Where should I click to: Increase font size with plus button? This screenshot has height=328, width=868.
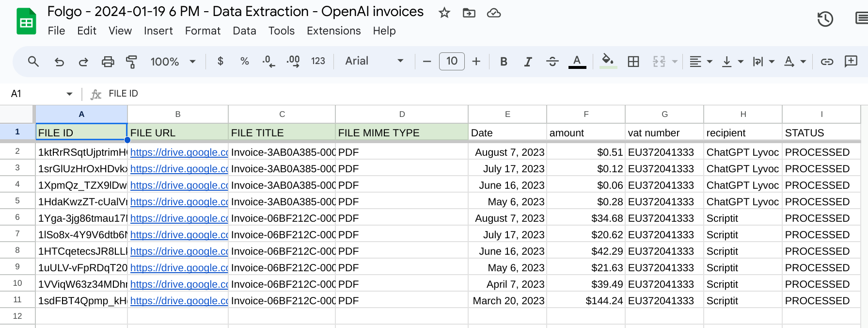(476, 61)
